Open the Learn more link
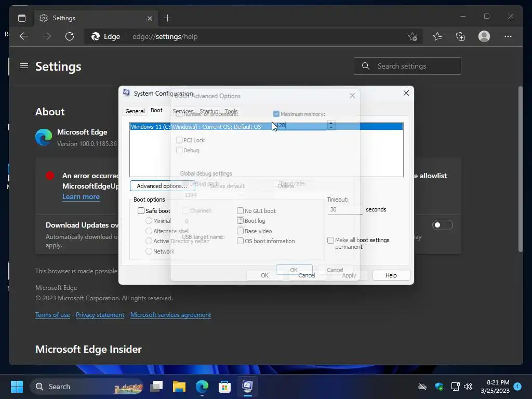Screen dimensions: 532x399 click(x=81, y=196)
